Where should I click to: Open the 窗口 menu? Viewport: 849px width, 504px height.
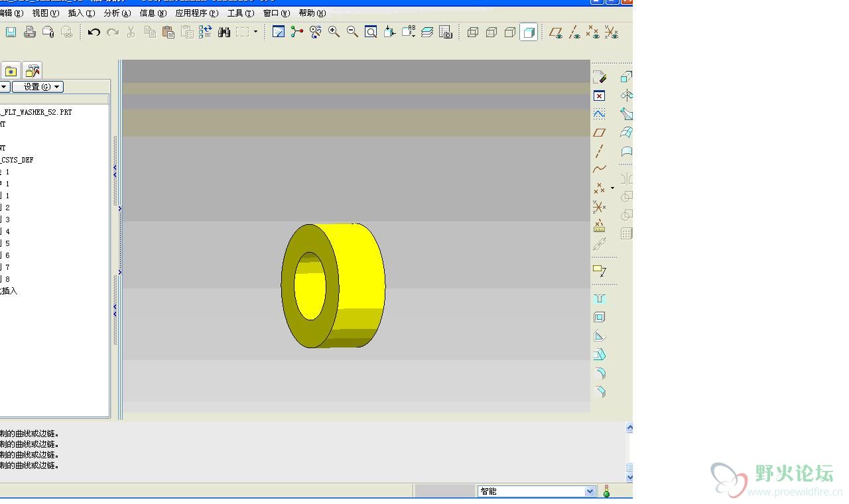pyautogui.click(x=276, y=13)
